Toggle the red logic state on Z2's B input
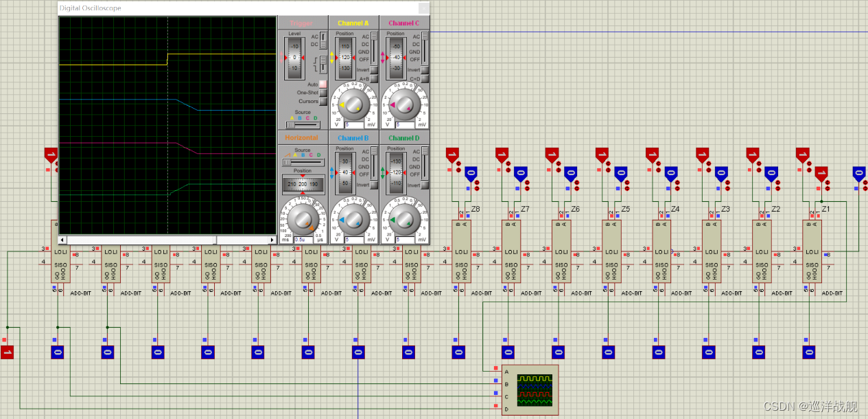868x419 pixels. point(753,155)
